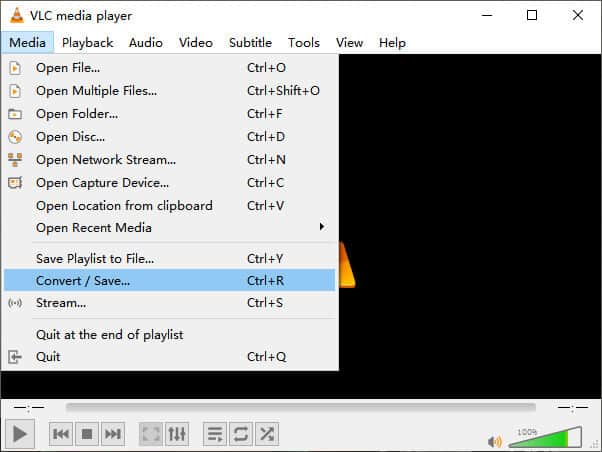Click remaining time label right of seek bar
The image size is (602, 452).
(573, 407)
